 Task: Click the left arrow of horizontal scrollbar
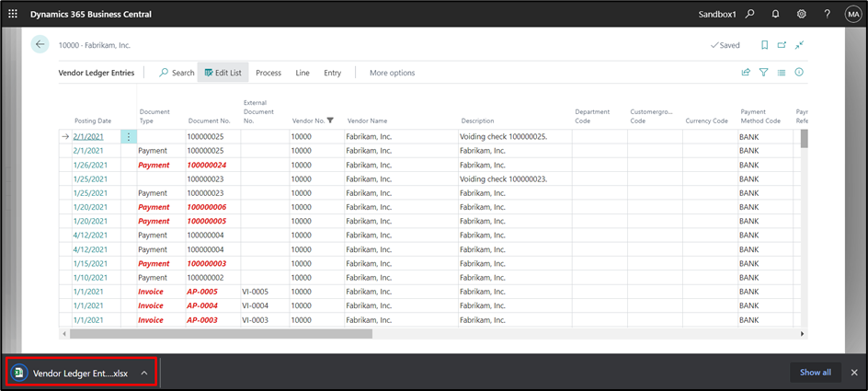point(64,334)
